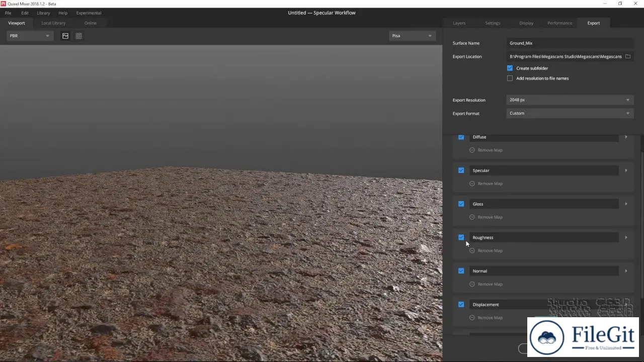Click remove icon under Roughness map
This screenshot has height=362, width=644.
coord(472,250)
